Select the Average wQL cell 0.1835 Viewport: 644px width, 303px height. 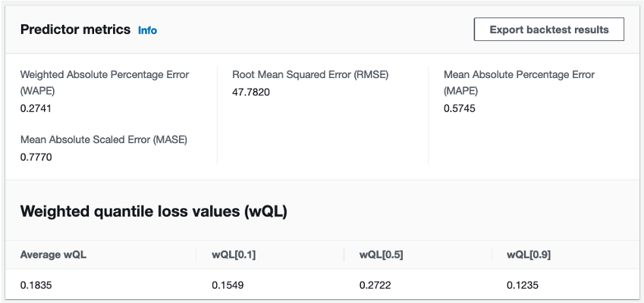click(x=36, y=285)
